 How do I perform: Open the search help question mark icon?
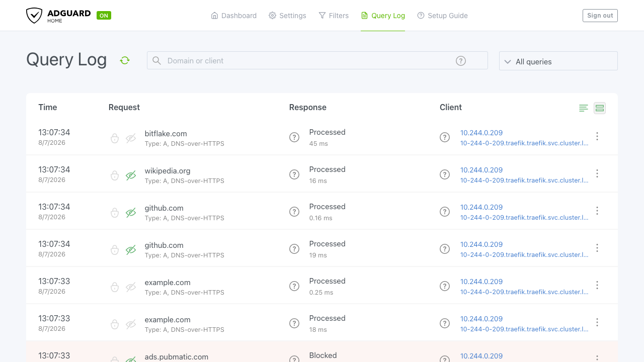click(461, 60)
